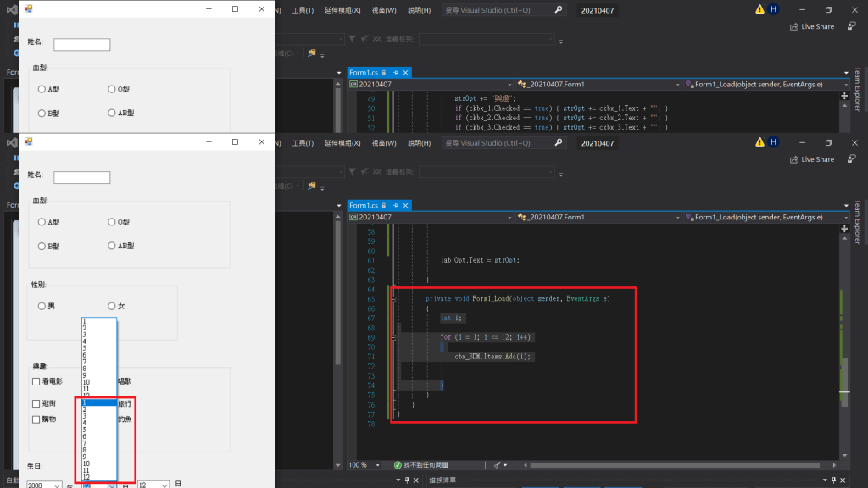
Task: Open the 100 % zoom dropdown
Action: click(364, 465)
